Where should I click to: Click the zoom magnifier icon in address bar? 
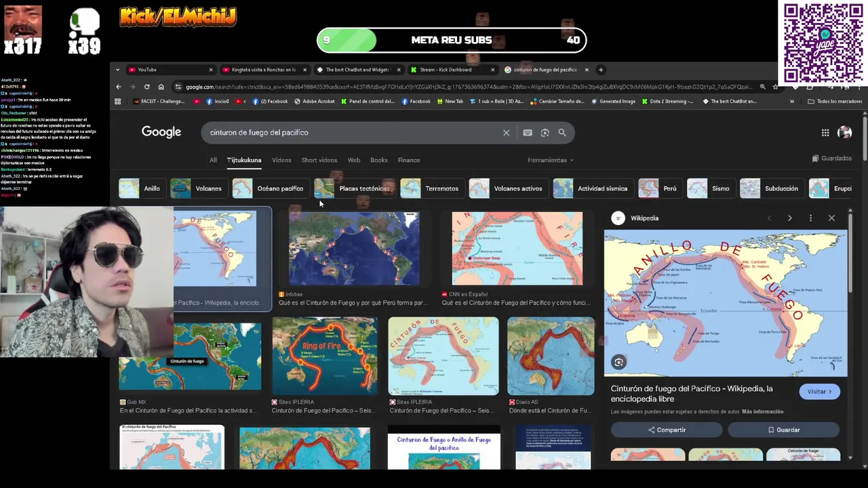coord(763,87)
